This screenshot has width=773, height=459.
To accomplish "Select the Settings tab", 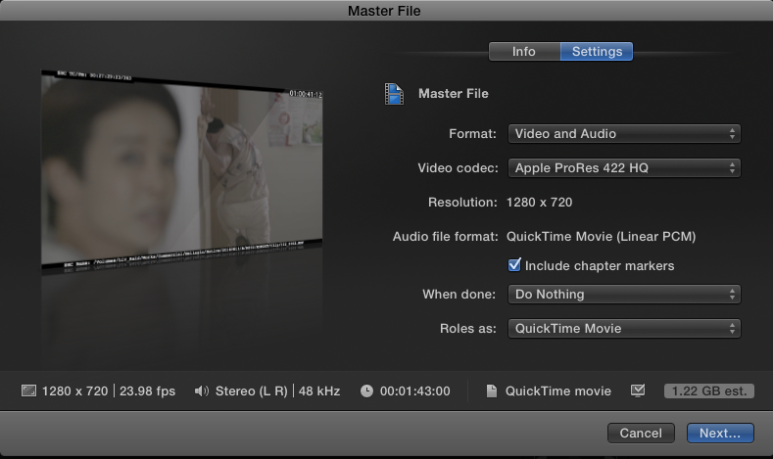I will [x=597, y=51].
